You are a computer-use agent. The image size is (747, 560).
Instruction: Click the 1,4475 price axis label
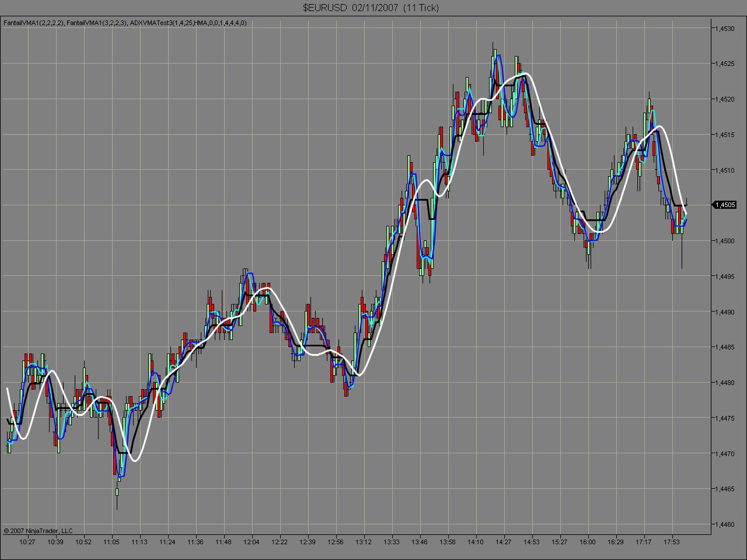pyautogui.click(x=725, y=418)
